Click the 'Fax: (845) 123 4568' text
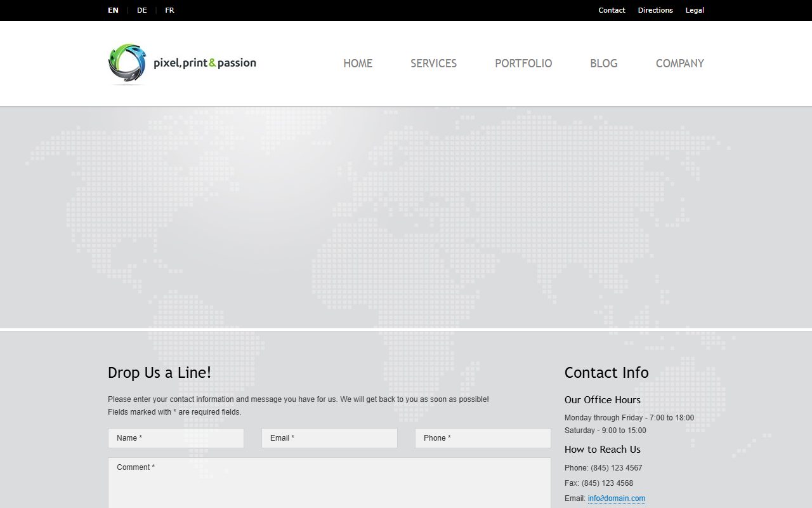812x508 pixels. coord(599,483)
